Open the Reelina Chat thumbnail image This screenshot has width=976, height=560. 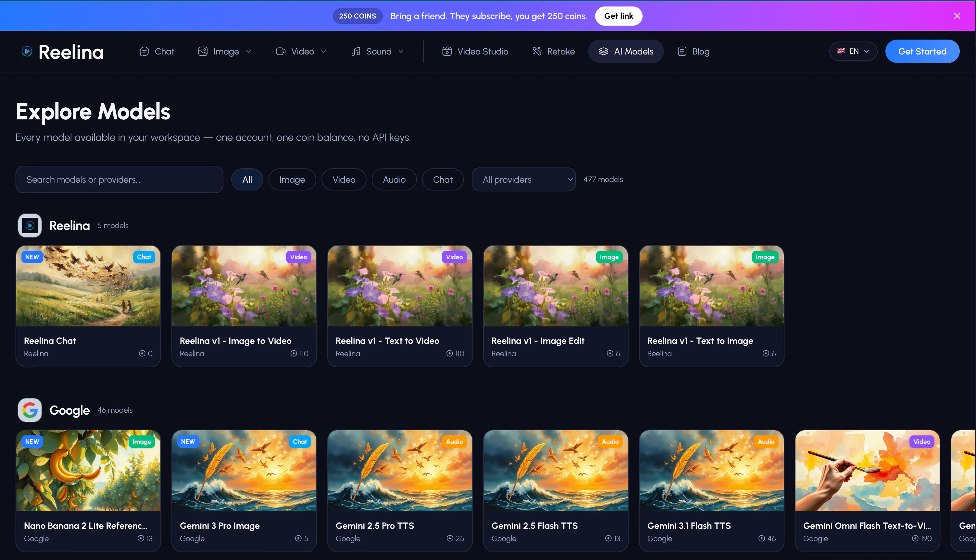tap(88, 286)
